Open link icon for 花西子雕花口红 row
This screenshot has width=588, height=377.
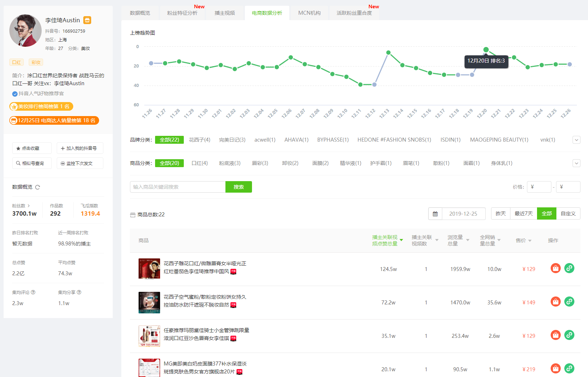(x=569, y=268)
